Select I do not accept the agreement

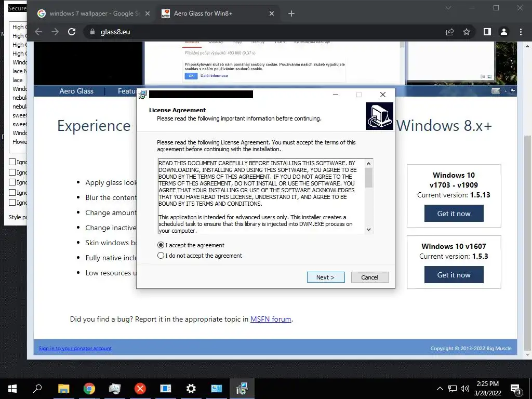tap(199, 256)
